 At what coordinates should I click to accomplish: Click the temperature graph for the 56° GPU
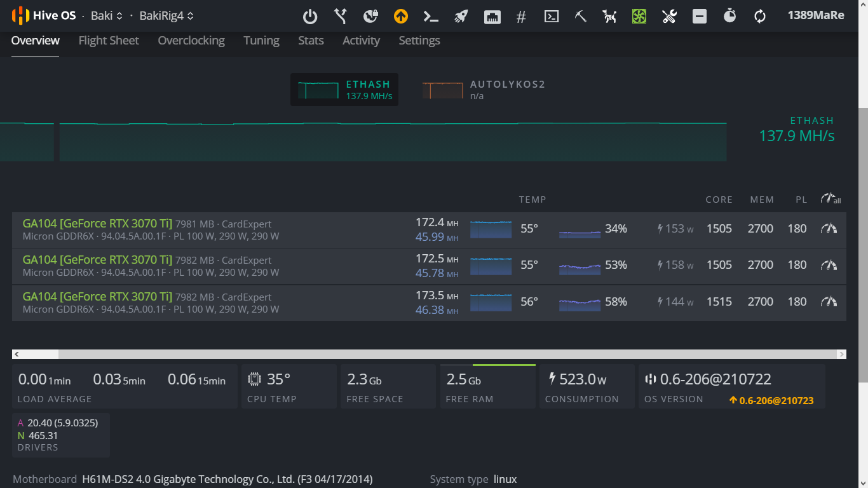(x=491, y=302)
